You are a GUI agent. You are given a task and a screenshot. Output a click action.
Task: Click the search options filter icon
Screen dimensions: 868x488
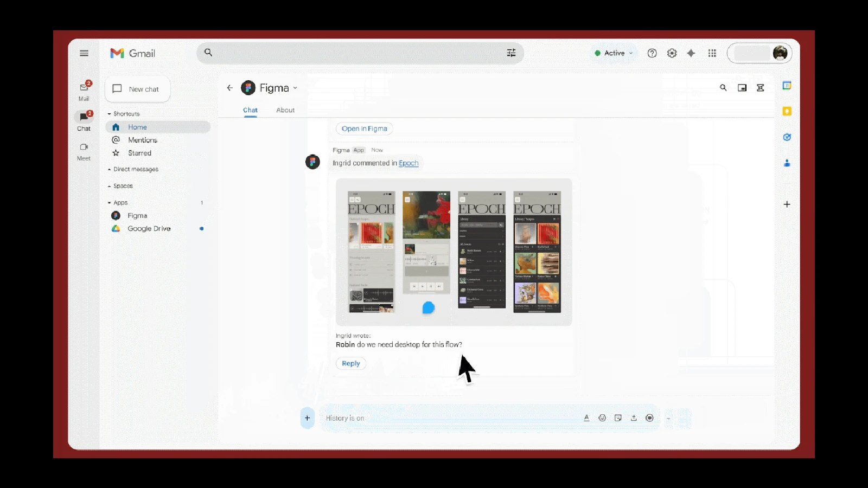coord(511,53)
